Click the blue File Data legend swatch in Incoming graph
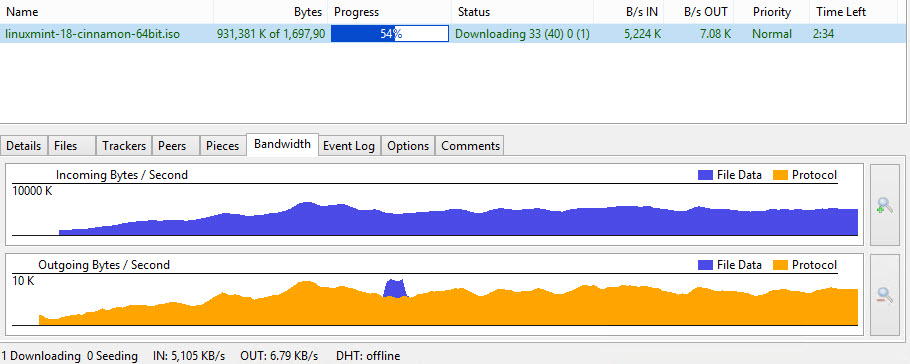Image resolution: width=910 pixels, height=364 pixels. (x=705, y=175)
